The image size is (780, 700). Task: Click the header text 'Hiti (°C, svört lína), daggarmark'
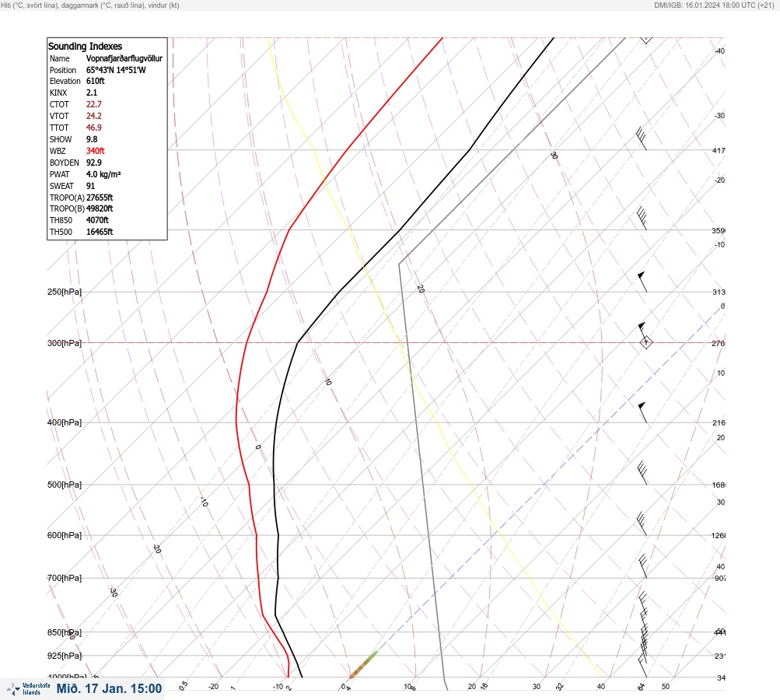click(54, 5)
